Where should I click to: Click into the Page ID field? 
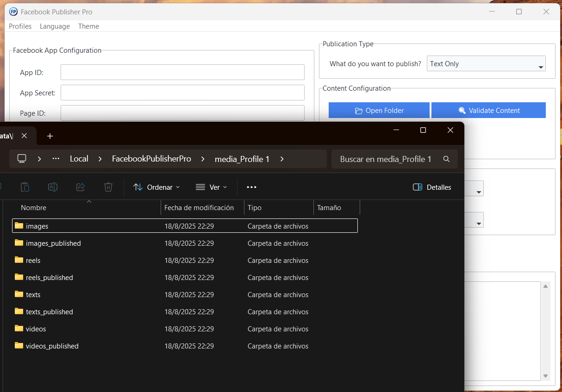(182, 113)
